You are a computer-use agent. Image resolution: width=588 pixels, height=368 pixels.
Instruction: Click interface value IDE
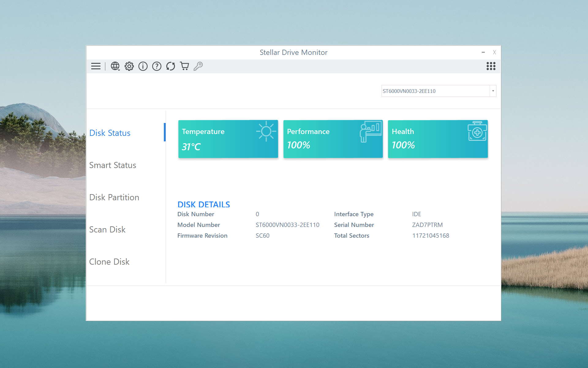coord(417,214)
